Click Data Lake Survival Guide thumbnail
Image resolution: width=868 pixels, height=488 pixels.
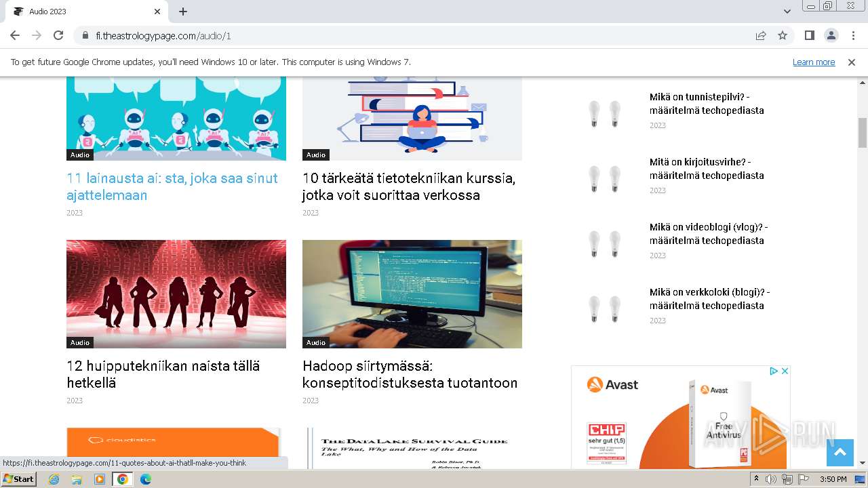coord(412,448)
